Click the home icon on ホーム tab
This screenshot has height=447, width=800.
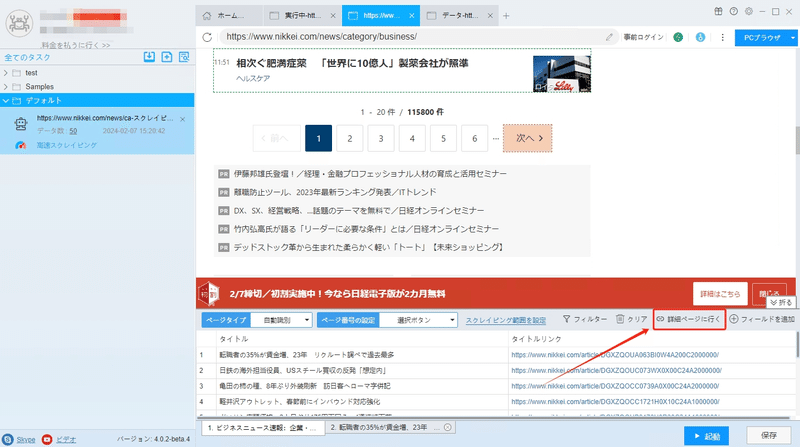click(x=207, y=16)
